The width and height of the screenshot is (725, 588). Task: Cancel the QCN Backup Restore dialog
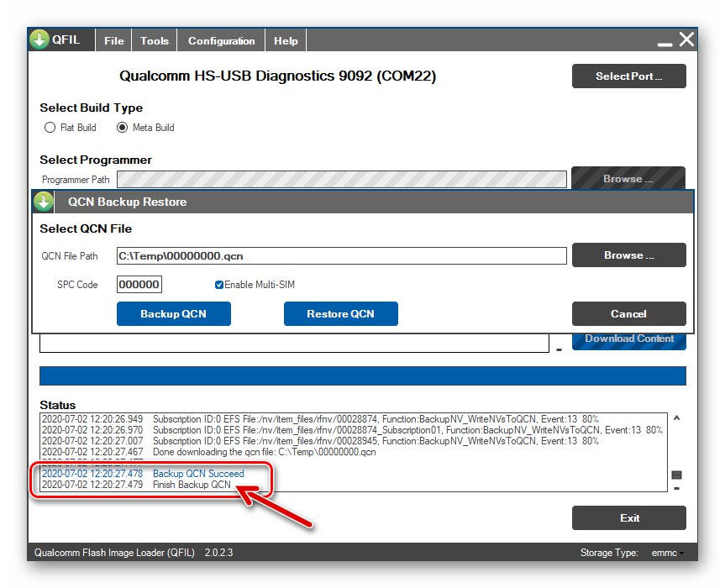click(629, 314)
